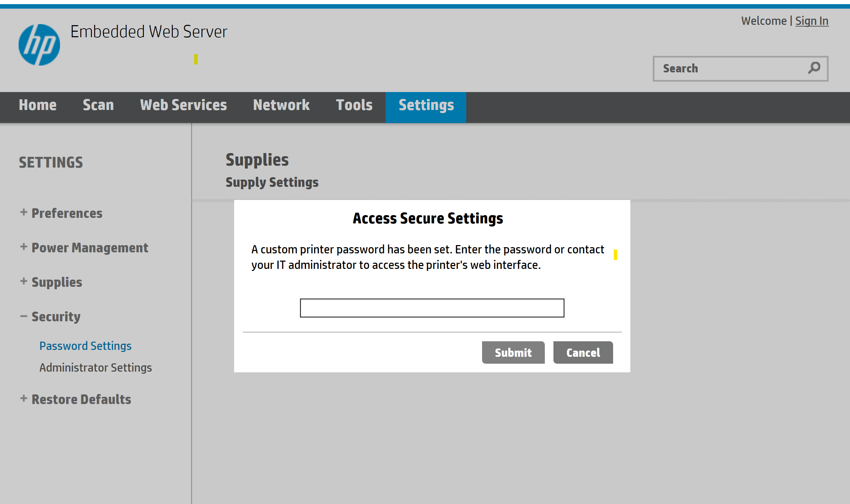The width and height of the screenshot is (850, 504).
Task: Open the Password Settings link
Action: point(85,346)
